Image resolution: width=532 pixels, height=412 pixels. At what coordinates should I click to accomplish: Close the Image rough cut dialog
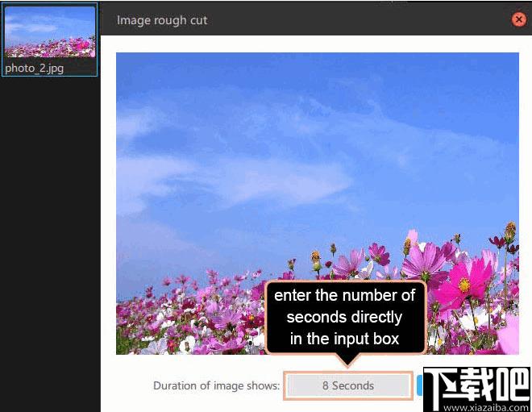coord(519,20)
